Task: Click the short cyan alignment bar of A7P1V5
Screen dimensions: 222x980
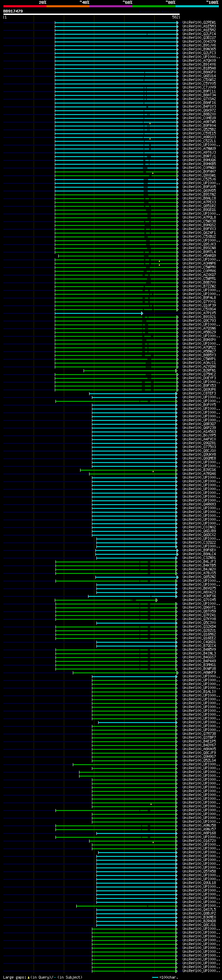Action: [x=99, y=314]
